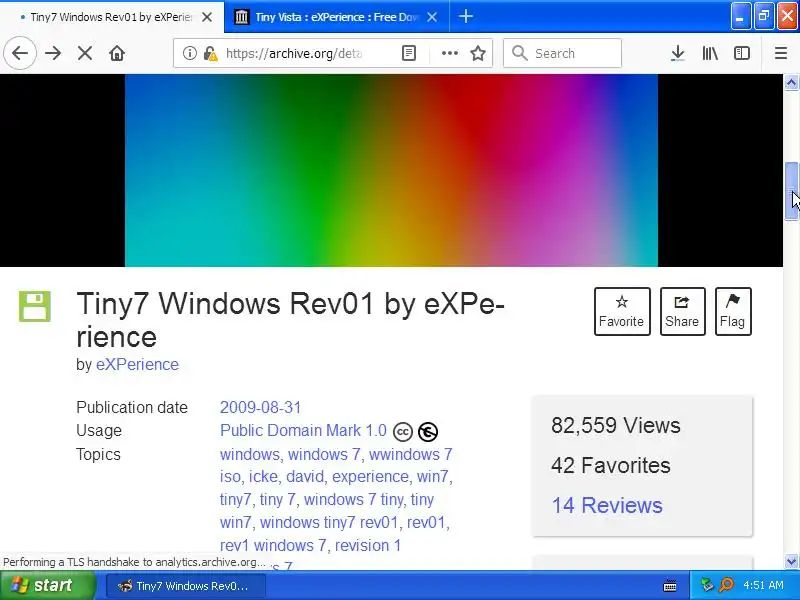Image resolution: width=800 pixels, height=600 pixels.
Task: Switch to the Tiny Vista tab
Action: pos(337,17)
